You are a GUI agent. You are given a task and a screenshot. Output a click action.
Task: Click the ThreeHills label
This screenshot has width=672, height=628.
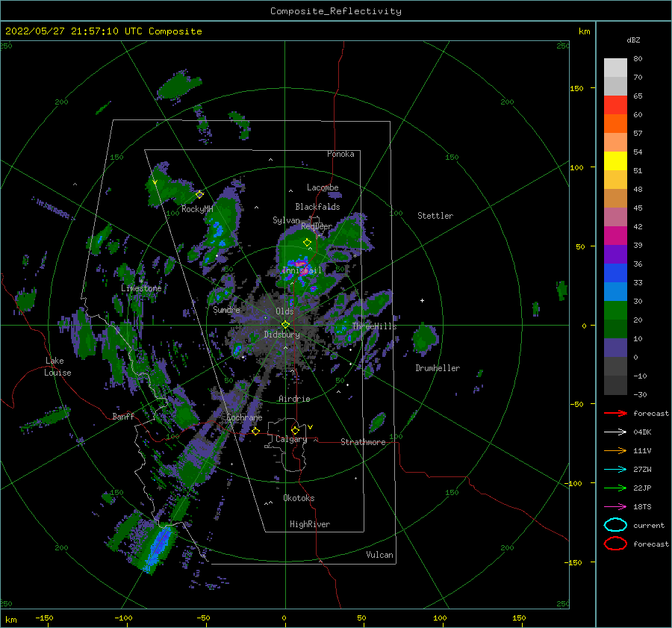374,326
